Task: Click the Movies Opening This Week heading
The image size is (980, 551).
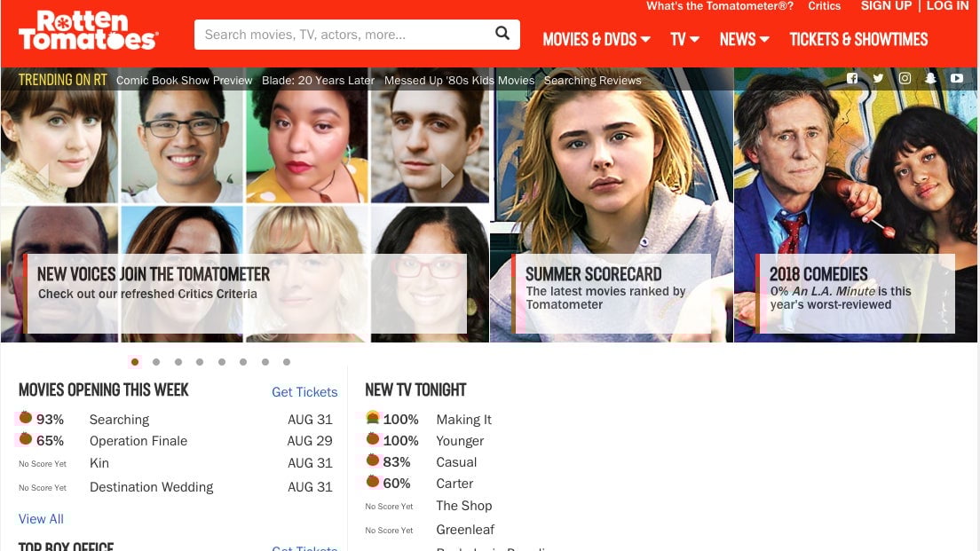Action: [x=103, y=390]
